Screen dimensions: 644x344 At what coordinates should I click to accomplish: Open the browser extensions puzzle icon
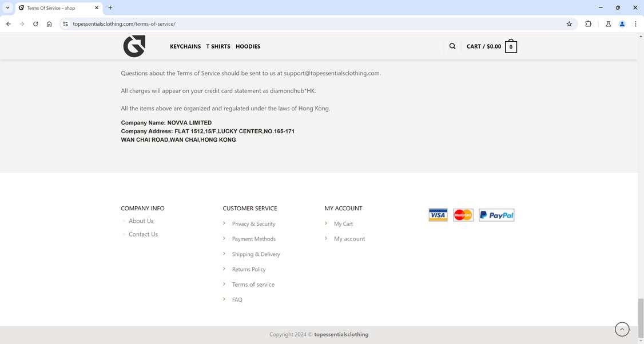[x=588, y=24]
